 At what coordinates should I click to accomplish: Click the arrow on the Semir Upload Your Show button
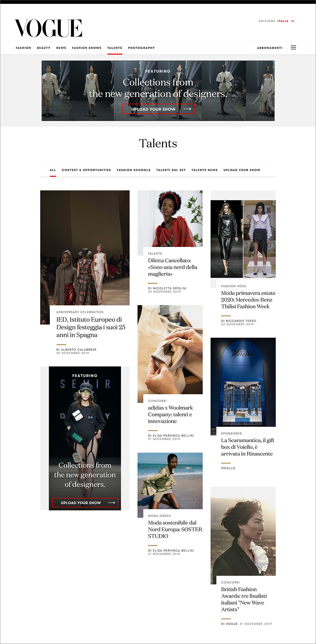(112, 503)
